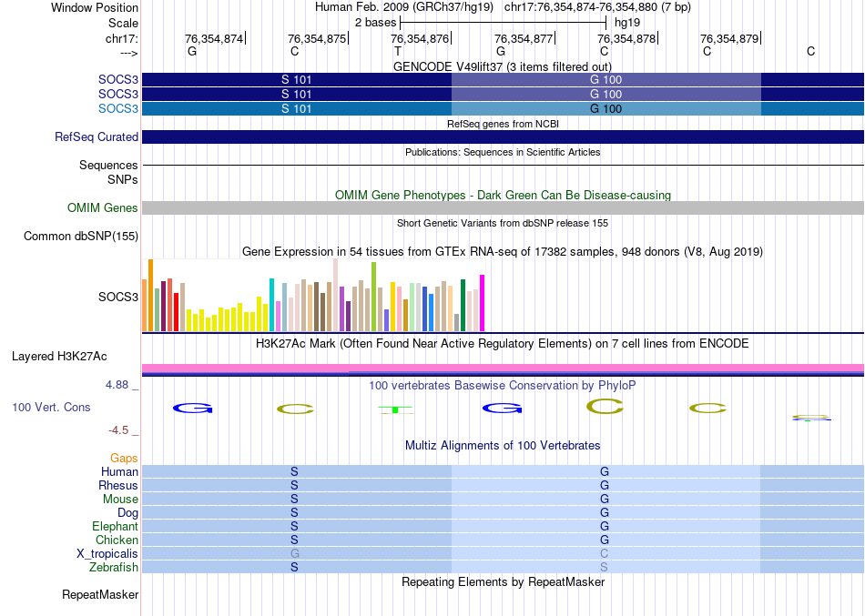The image size is (865, 616).
Task: Open 'Repeating Elements by RepeatMasker' track title
Action: pos(503,582)
